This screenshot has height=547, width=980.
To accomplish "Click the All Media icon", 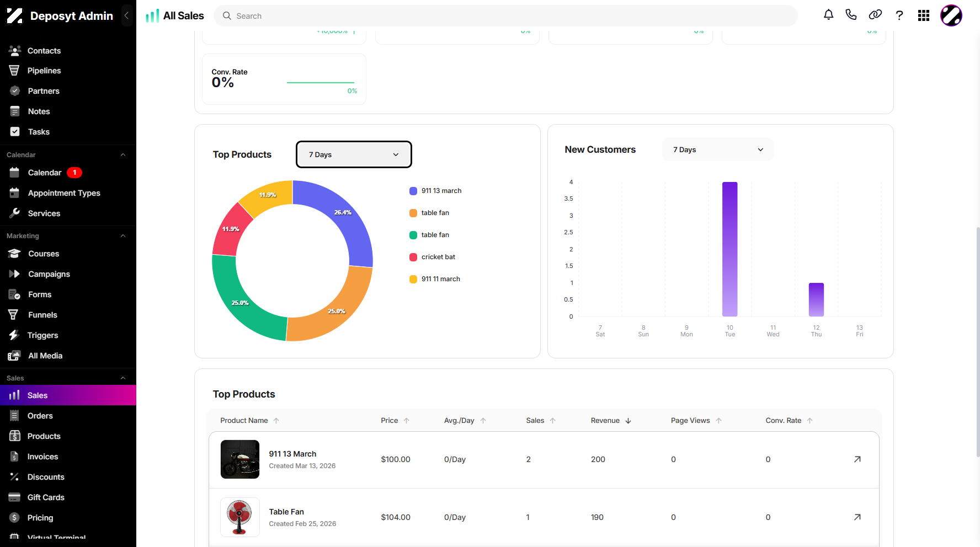I will 14,356.
